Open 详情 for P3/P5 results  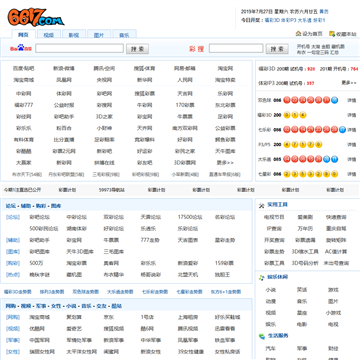pos(352,145)
